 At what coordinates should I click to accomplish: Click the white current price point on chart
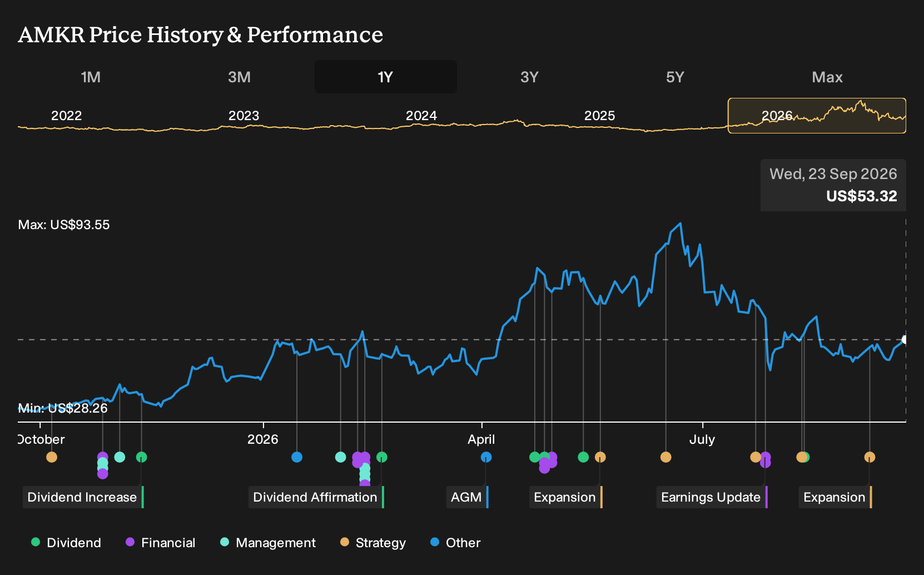pos(905,339)
